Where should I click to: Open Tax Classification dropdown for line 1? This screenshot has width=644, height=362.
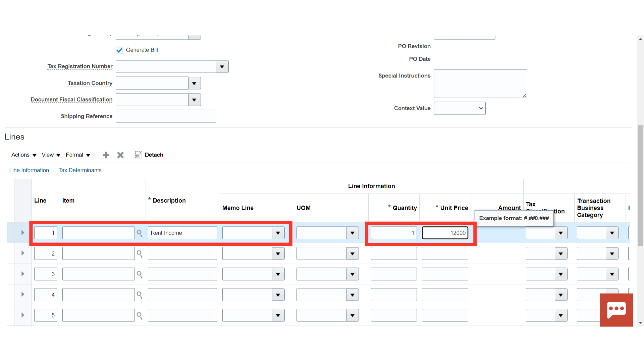[561, 233]
